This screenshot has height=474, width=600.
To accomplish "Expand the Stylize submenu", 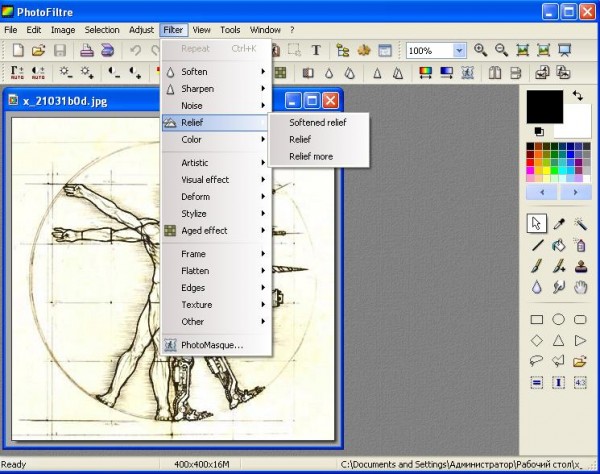I will [216, 213].
